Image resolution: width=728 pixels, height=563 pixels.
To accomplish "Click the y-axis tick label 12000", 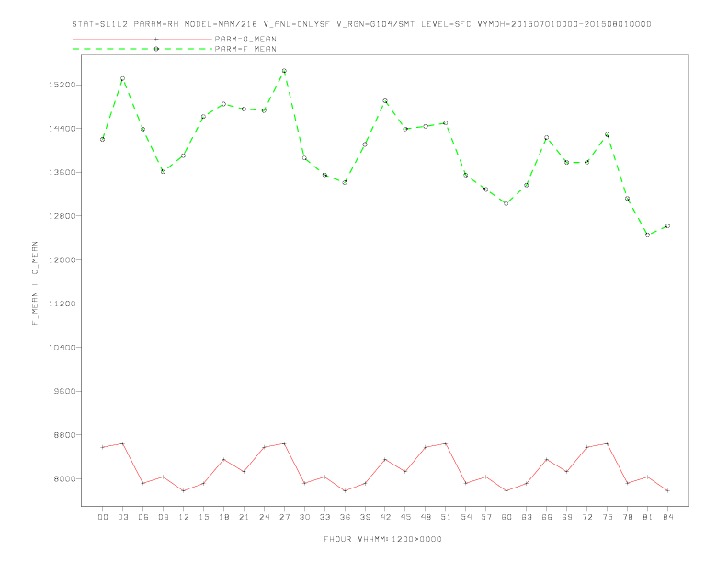I will [x=62, y=260].
